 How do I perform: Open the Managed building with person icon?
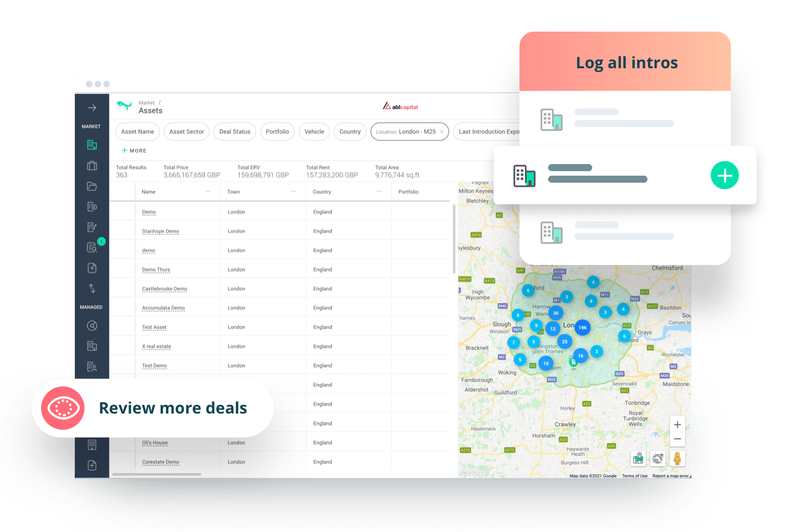click(92, 366)
